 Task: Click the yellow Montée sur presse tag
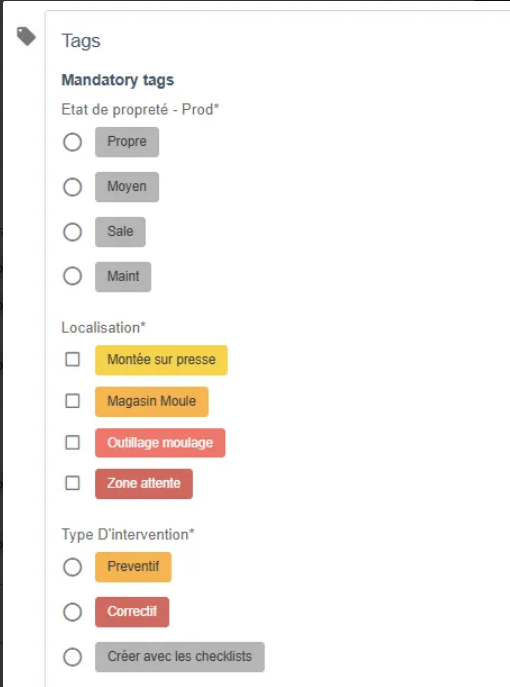point(161,360)
